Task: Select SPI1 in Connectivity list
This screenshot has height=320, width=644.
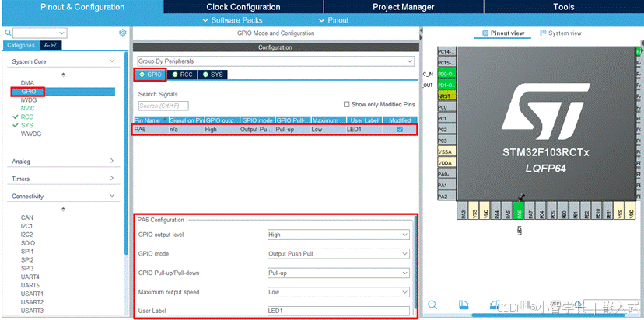Action: [x=27, y=251]
